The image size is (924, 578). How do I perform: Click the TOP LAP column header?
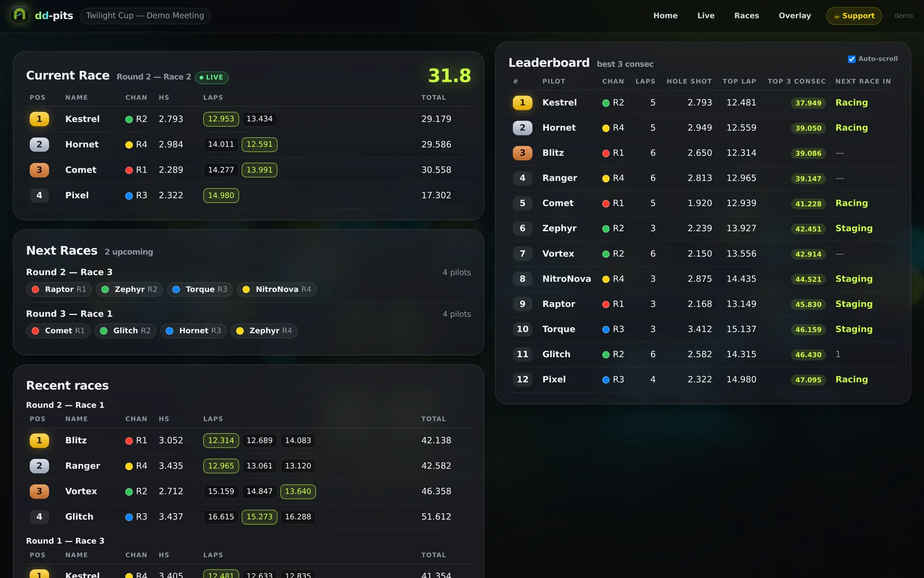739,81
